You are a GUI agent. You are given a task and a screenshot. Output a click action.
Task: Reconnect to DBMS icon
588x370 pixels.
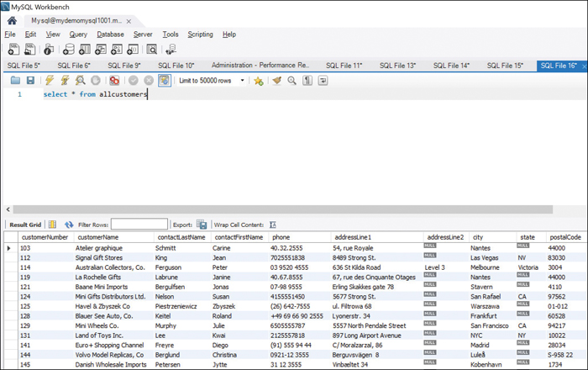click(171, 49)
